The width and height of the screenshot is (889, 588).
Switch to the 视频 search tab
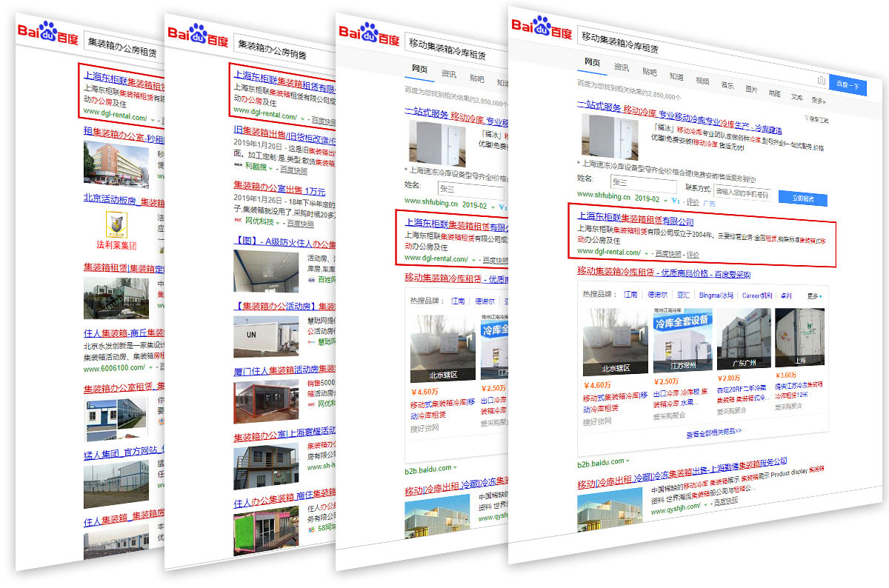(x=702, y=80)
